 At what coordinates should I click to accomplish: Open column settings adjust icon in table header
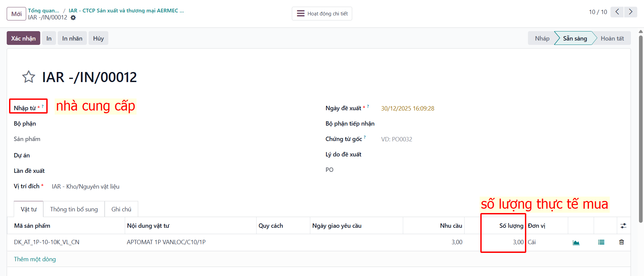(623, 226)
